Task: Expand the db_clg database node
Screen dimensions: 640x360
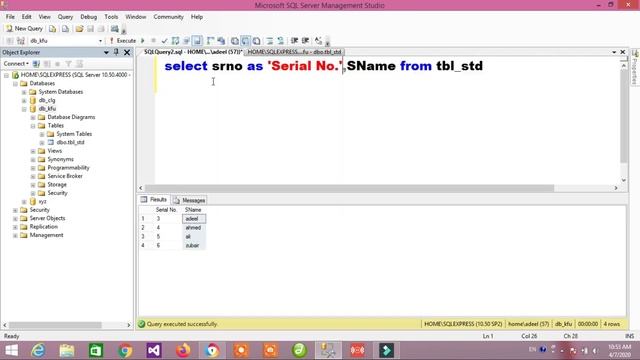Action: [24, 100]
